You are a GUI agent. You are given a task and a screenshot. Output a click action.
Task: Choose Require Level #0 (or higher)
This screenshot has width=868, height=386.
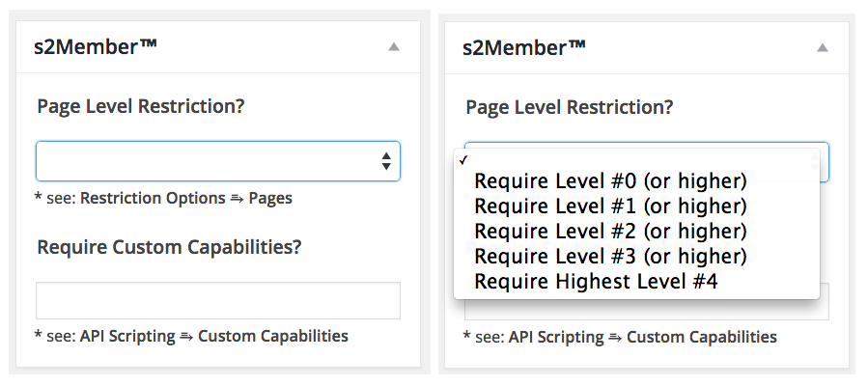(x=636, y=180)
